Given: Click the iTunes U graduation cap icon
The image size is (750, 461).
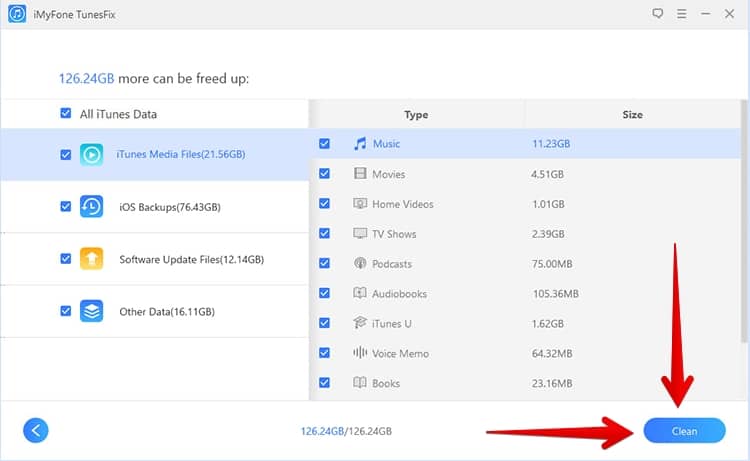Looking at the screenshot, I should (x=360, y=323).
